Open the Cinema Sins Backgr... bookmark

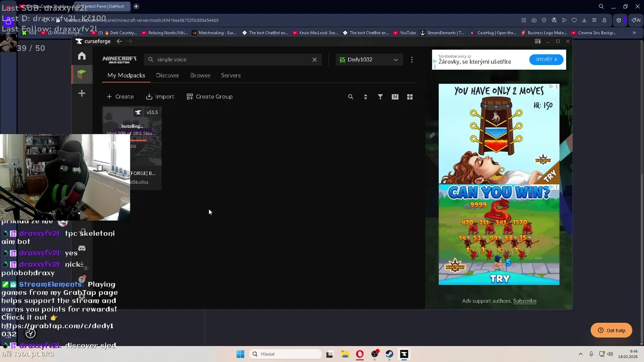click(594, 33)
